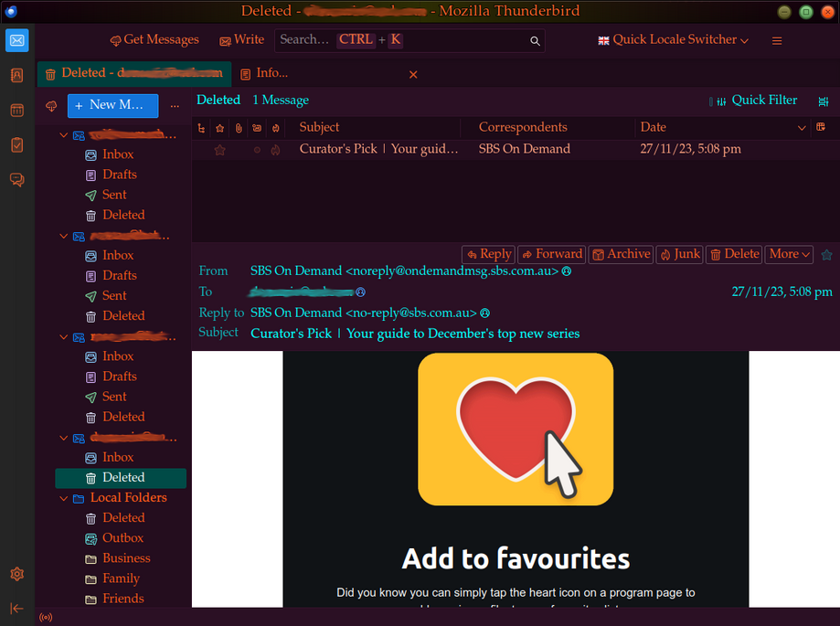The image size is (840, 626).
Task: Click the Add to favourites heart image
Action: point(516,429)
